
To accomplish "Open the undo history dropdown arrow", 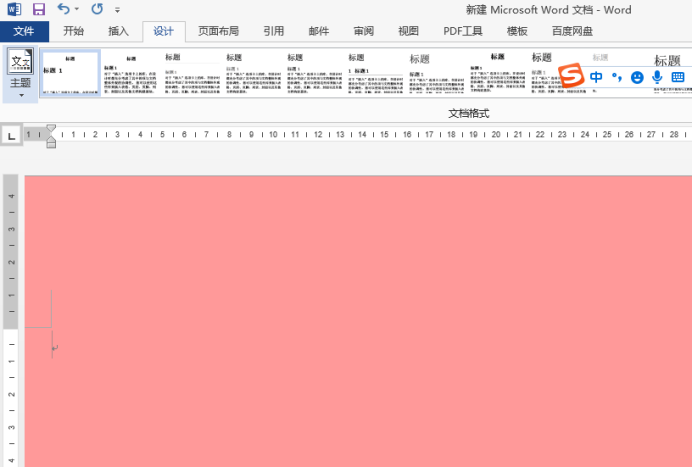I will pos(77,9).
